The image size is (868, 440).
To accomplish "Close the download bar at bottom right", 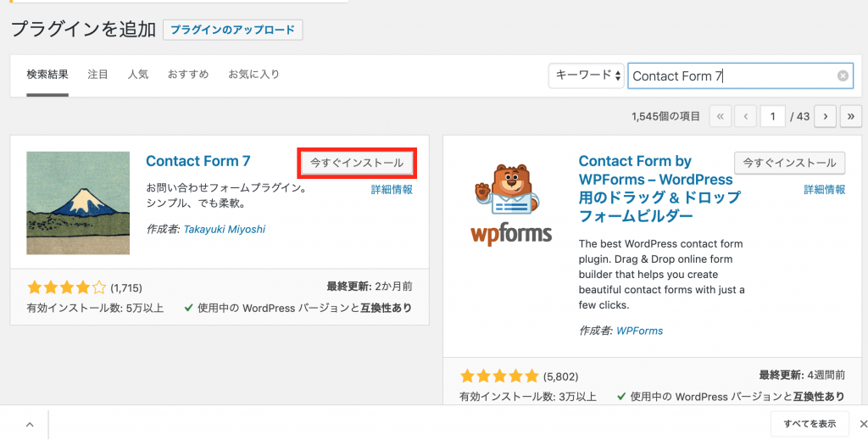I will pyautogui.click(x=862, y=424).
